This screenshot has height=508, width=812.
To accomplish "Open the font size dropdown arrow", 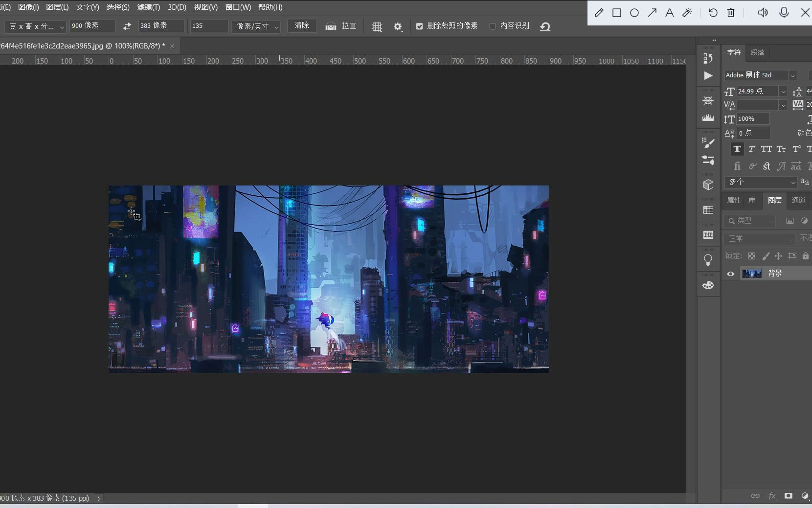I will point(783,92).
